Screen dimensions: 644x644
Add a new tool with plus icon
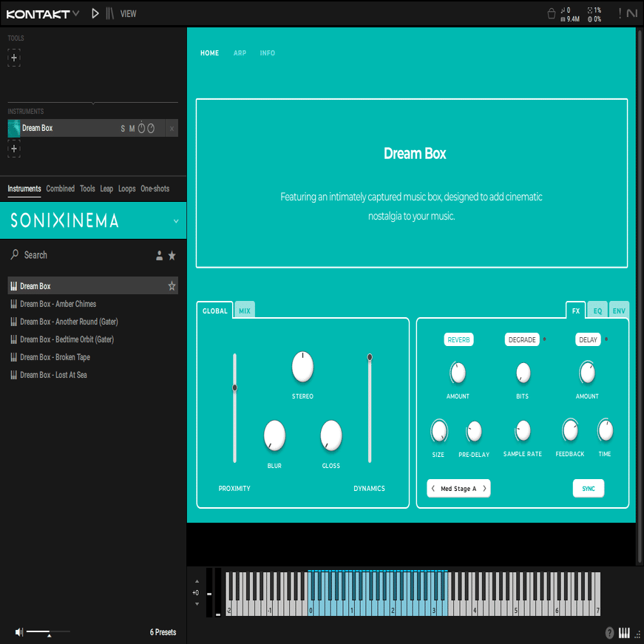(x=14, y=58)
